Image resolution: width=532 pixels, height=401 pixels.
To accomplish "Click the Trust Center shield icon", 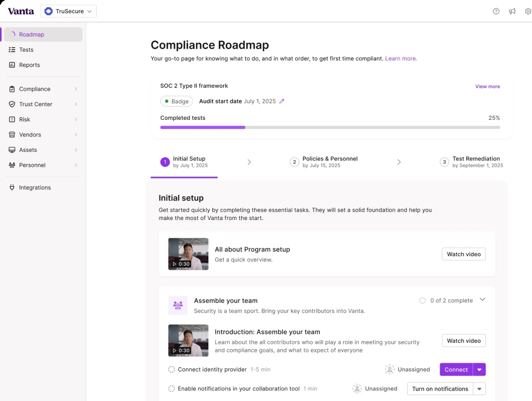I will click(12, 104).
